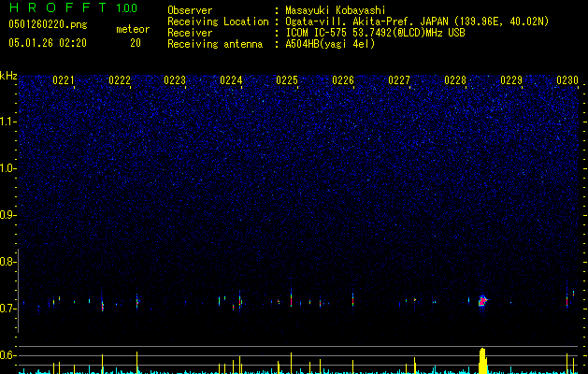Click the date stamp 05.01.26 02:20
This screenshot has width=588, height=374.
coord(48,43)
